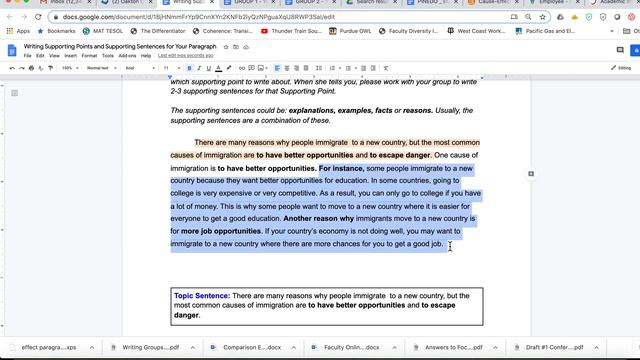The image size is (640, 360).
Task: Click the Bulleted list icon
Action: (348, 68)
